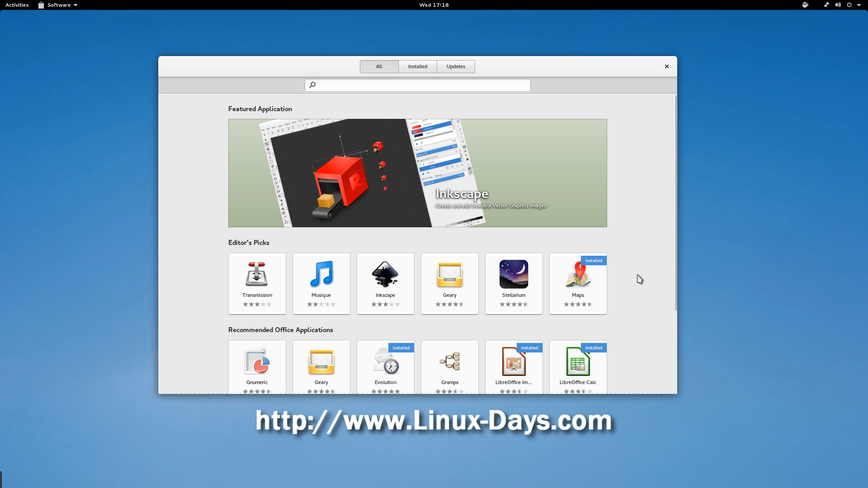Click the Editor's Picks heading
868x488 pixels.
pos(249,243)
